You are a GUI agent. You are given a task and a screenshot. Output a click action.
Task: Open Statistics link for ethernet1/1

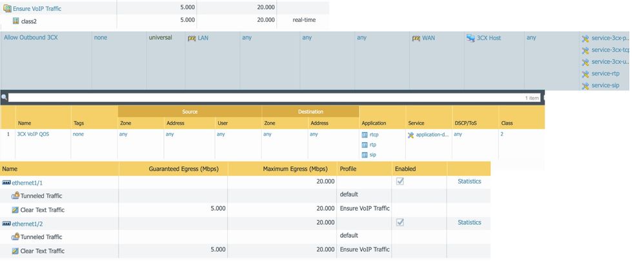(x=469, y=182)
